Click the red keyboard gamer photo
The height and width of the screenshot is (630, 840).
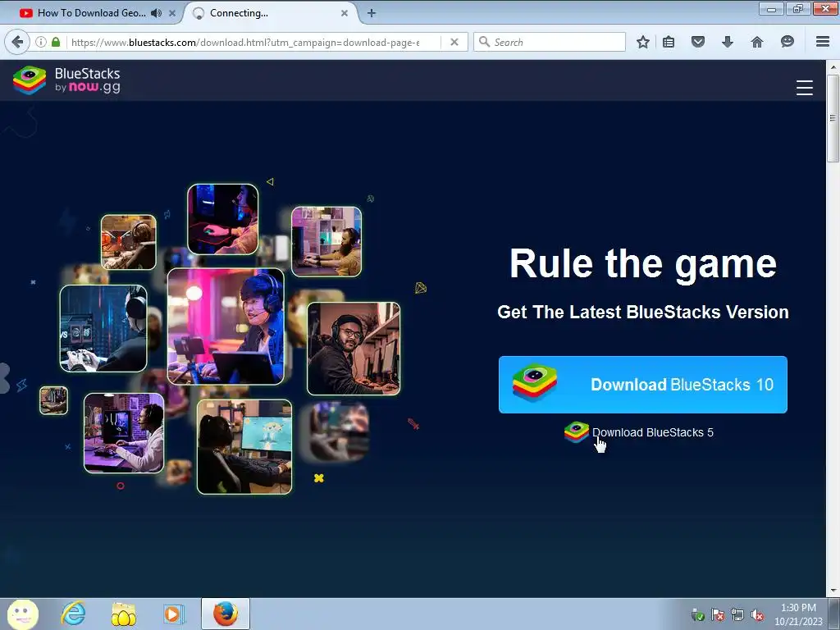click(223, 219)
